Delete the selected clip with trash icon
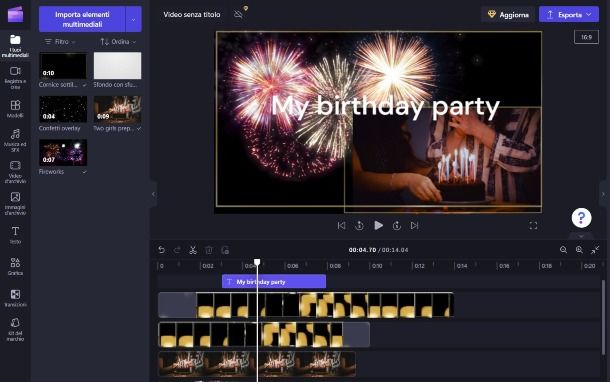The height and width of the screenshot is (382, 610). (x=209, y=250)
